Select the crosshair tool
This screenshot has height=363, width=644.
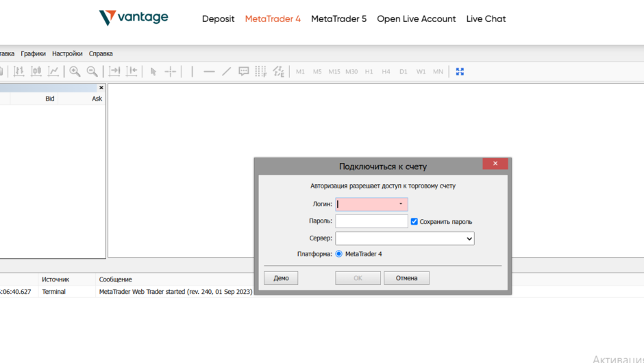[171, 71]
